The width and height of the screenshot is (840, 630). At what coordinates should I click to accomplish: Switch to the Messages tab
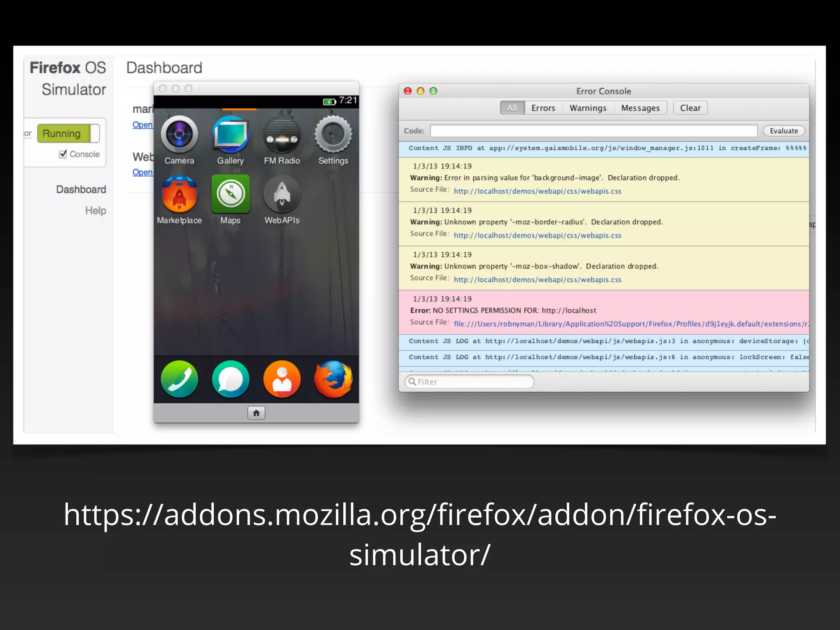[x=640, y=108]
